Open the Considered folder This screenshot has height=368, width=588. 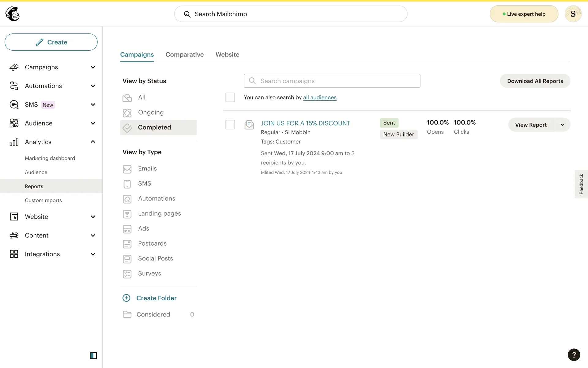click(153, 314)
